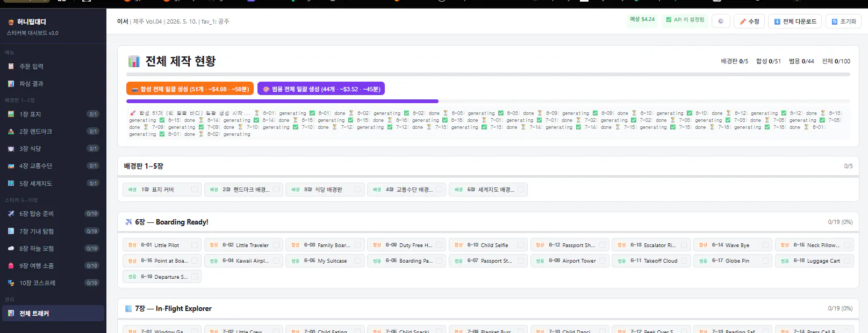Screen dimensions: 868x333
Task: Go to 3장 식당 sidebar item
Action: (x=52, y=149)
